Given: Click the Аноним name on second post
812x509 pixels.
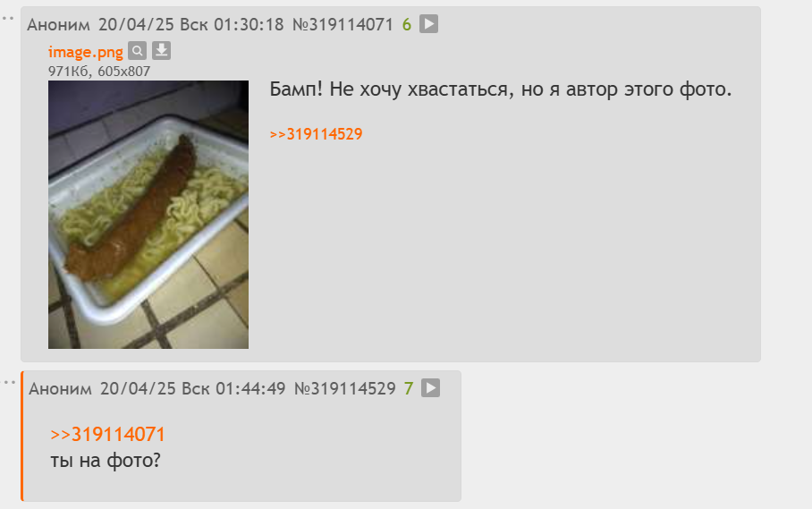Looking at the screenshot, I should (60, 388).
